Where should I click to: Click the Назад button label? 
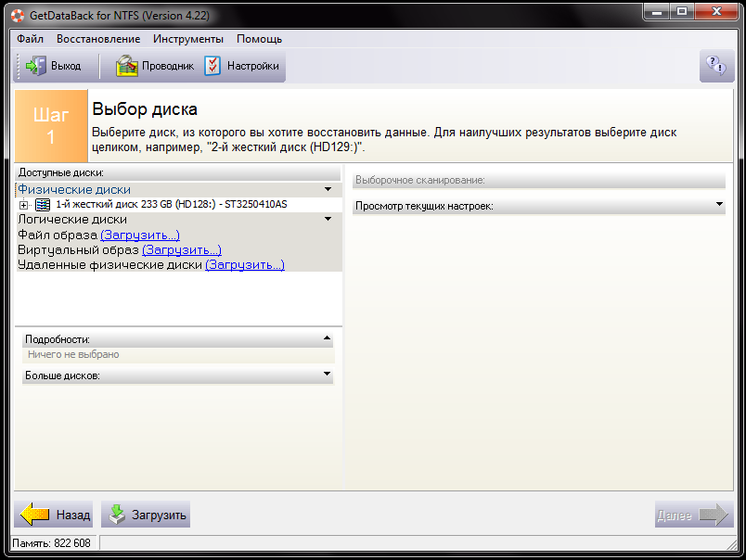point(73,515)
